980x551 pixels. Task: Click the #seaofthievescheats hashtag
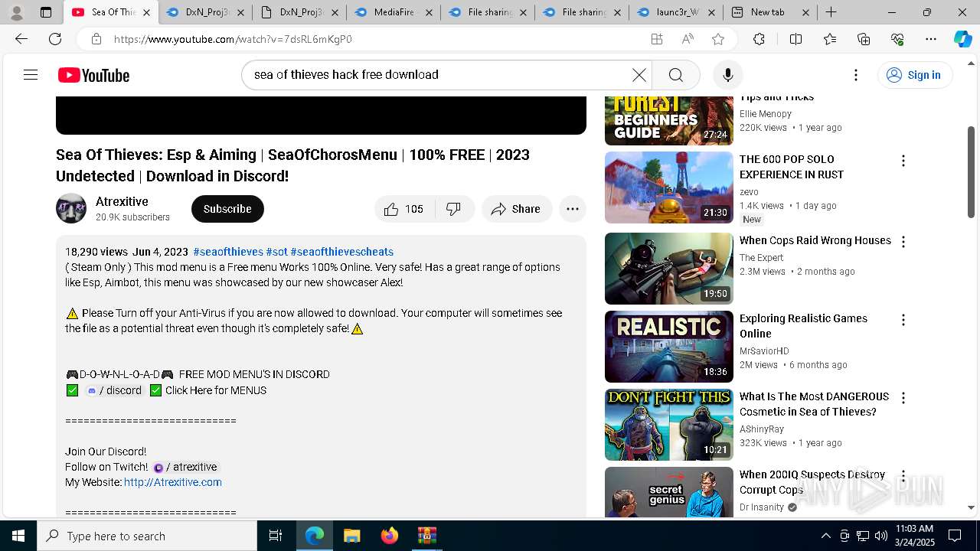(341, 252)
